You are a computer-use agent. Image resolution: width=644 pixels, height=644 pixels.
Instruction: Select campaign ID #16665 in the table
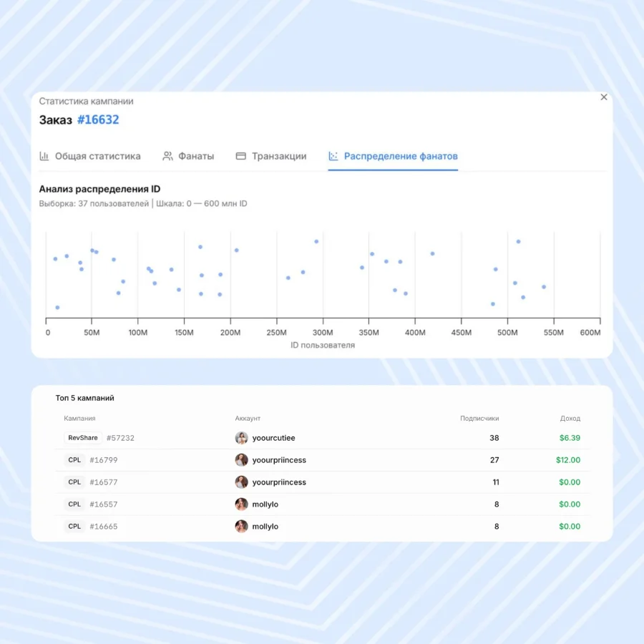(x=103, y=527)
